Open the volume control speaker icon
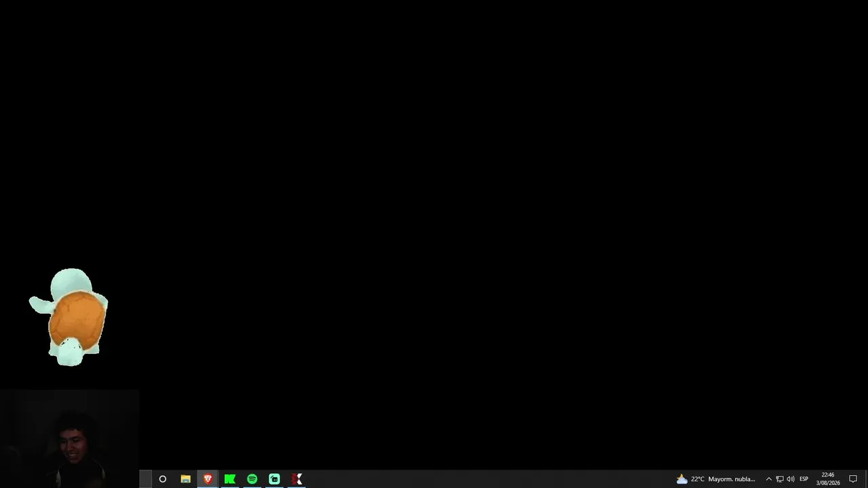Viewport: 868px width, 488px height. coord(791,479)
